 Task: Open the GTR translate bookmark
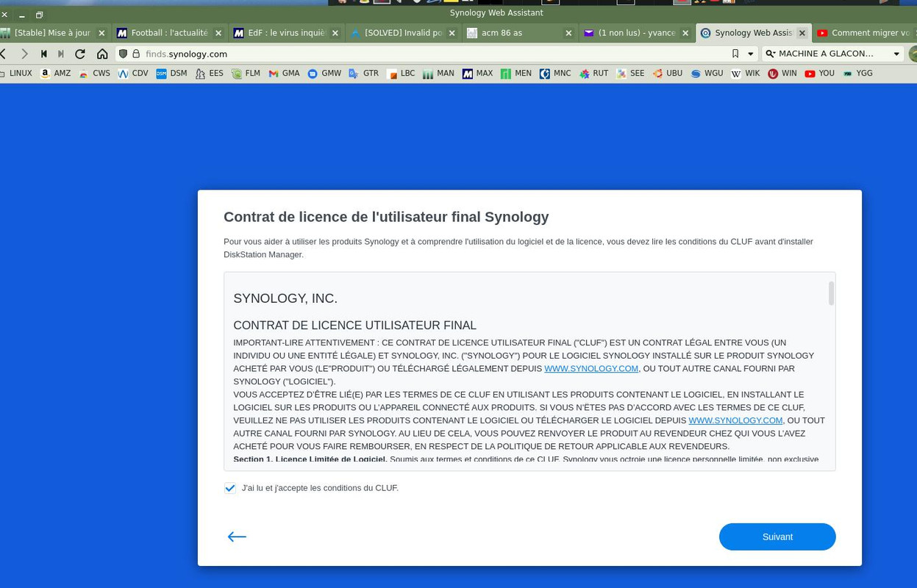click(363, 73)
